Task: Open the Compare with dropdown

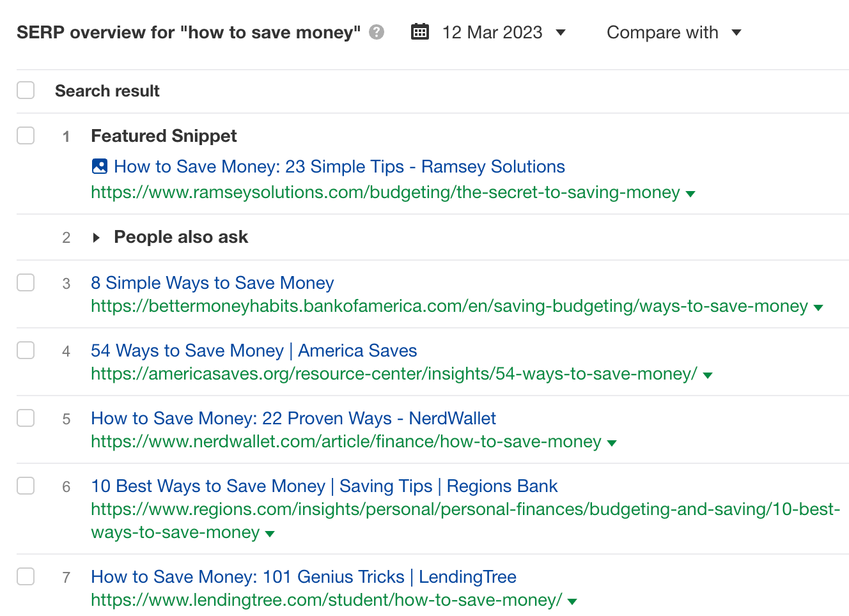Action: [x=674, y=32]
